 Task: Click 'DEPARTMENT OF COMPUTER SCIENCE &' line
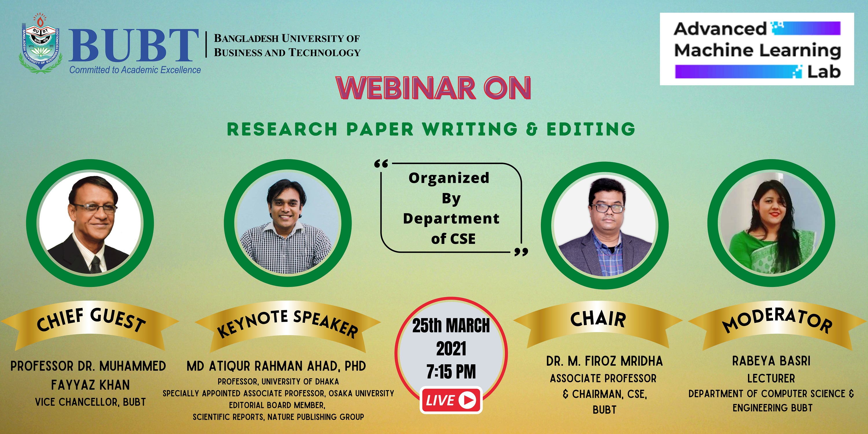(771, 393)
